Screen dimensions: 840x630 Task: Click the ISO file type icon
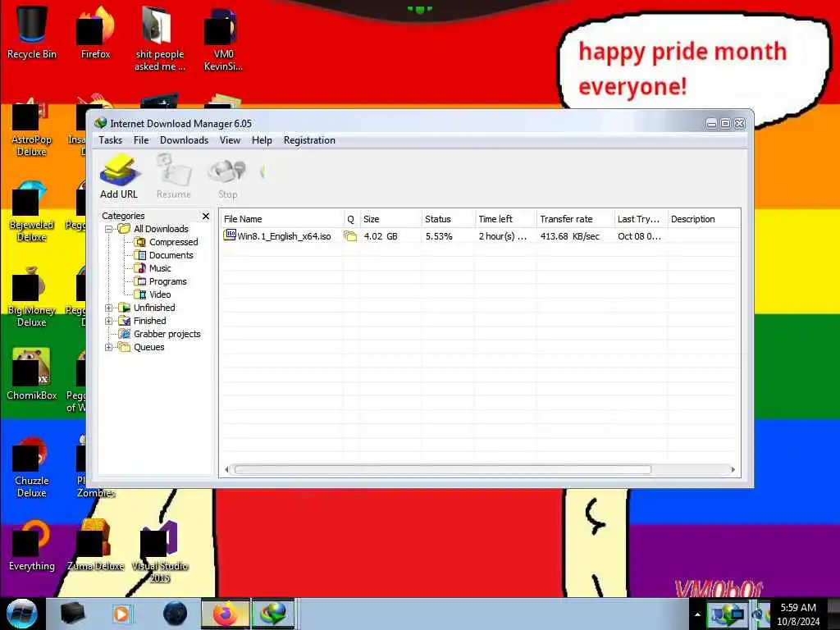point(230,235)
